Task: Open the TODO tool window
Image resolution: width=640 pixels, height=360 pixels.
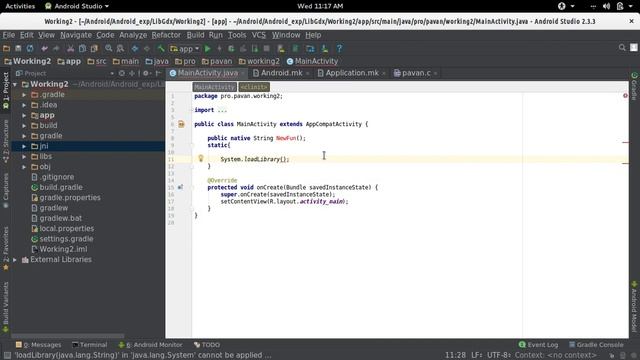Action: pos(207,345)
